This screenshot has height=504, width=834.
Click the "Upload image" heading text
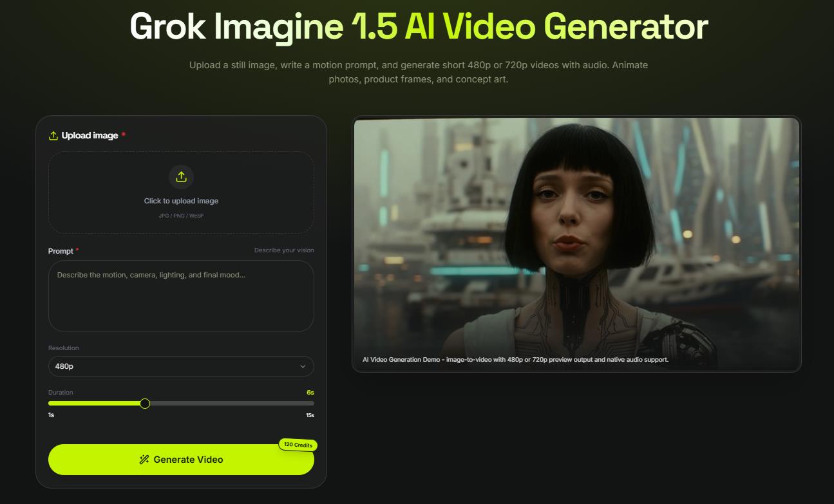tap(90, 136)
